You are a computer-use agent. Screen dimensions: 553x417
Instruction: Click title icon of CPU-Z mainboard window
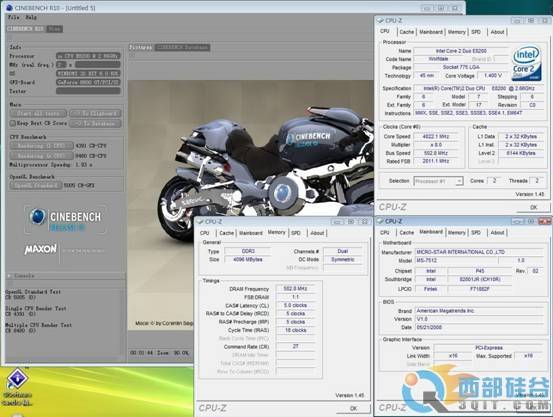[x=380, y=221]
